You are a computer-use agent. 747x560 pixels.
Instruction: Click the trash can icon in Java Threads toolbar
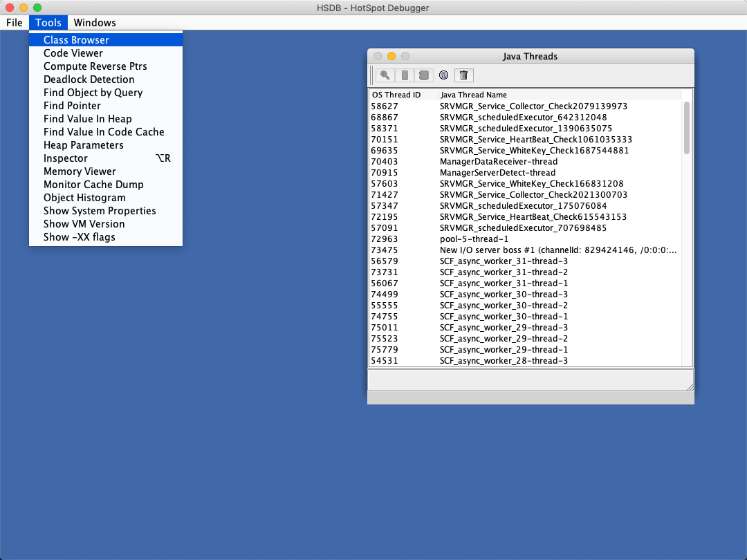(x=463, y=75)
